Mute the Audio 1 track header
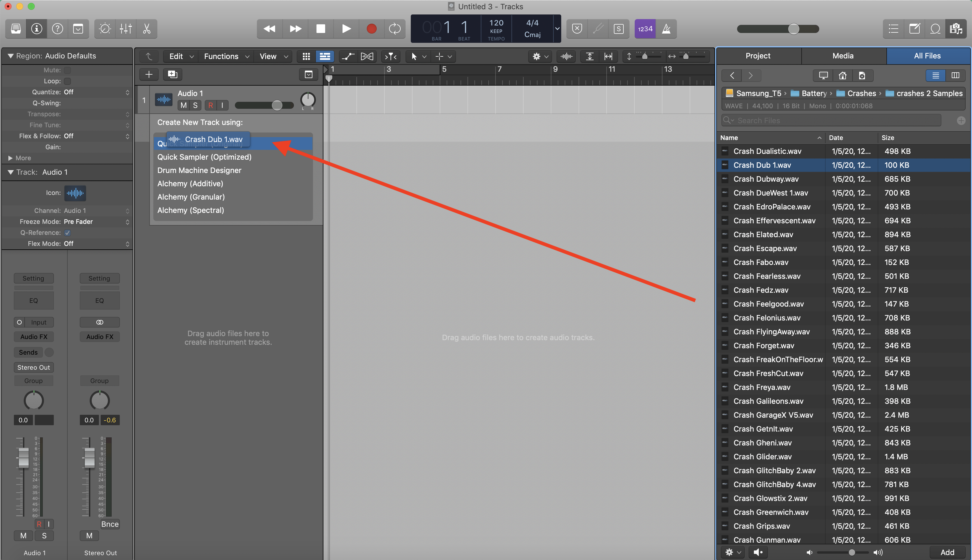972x560 pixels. [x=183, y=105]
